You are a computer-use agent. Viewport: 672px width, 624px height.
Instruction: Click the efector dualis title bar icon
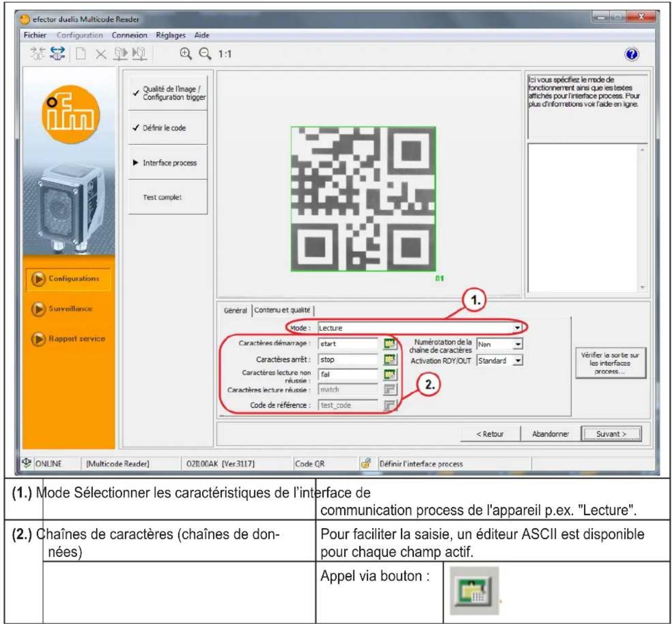pos(25,19)
